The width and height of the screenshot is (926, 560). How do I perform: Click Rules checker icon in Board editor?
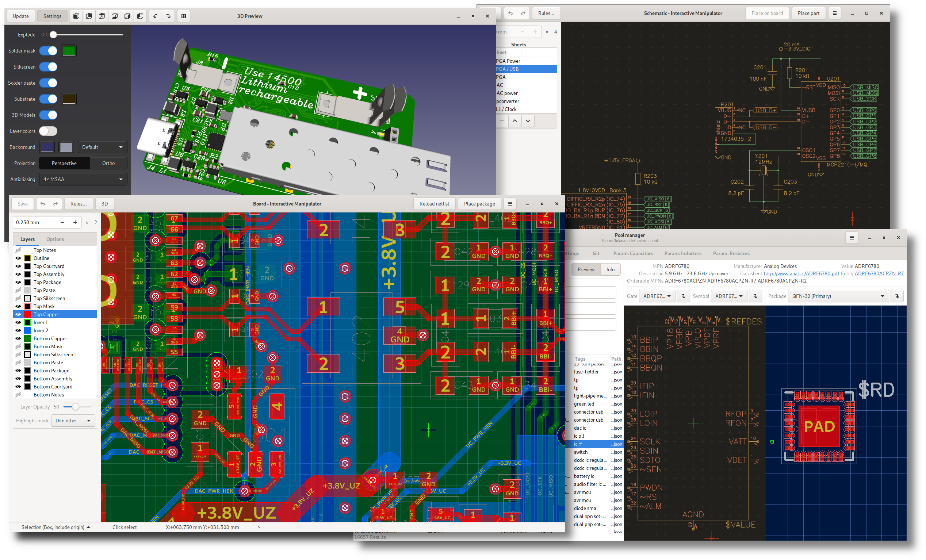79,204
